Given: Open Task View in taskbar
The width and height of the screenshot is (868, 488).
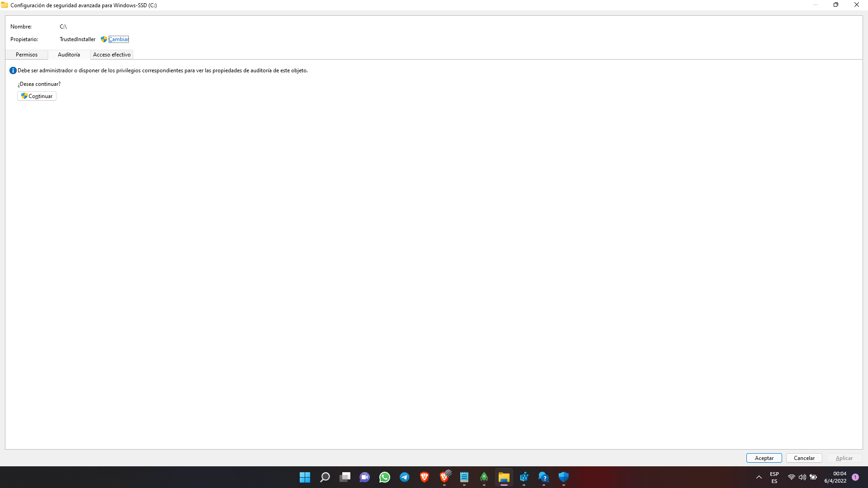Looking at the screenshot, I should pyautogui.click(x=345, y=477).
